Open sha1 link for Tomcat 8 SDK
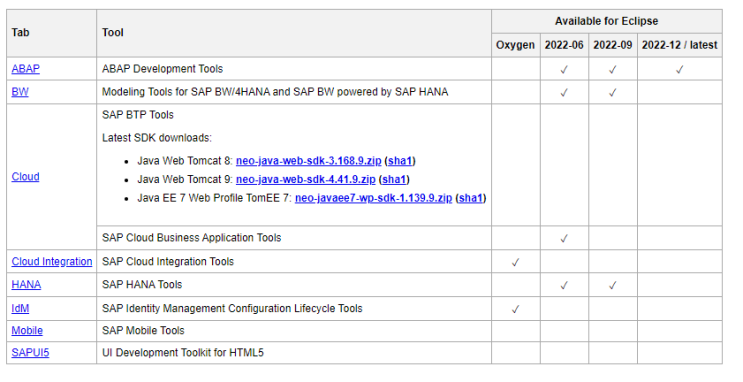 click(400, 161)
